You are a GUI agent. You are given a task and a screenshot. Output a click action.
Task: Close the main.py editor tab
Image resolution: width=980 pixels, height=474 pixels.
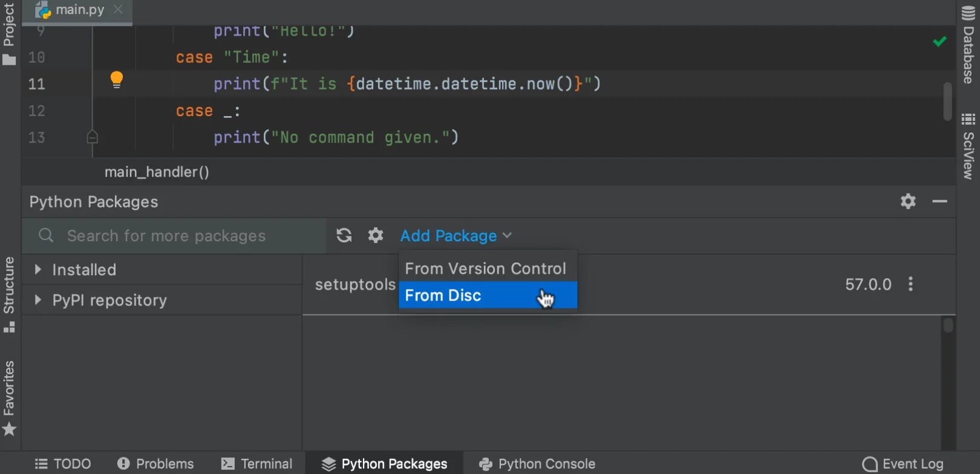pyautogui.click(x=118, y=10)
